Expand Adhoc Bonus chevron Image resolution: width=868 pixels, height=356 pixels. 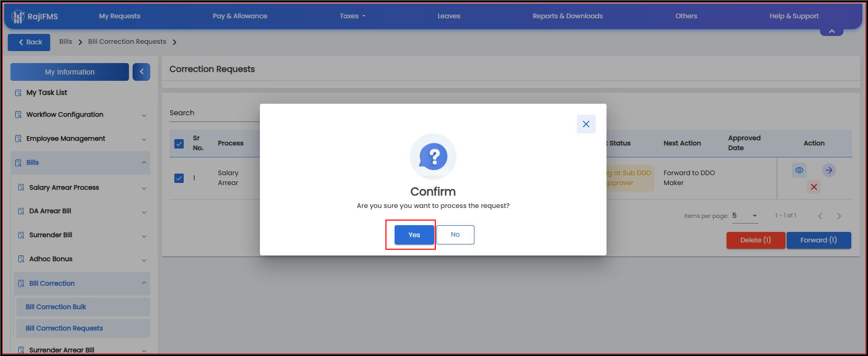point(144,260)
